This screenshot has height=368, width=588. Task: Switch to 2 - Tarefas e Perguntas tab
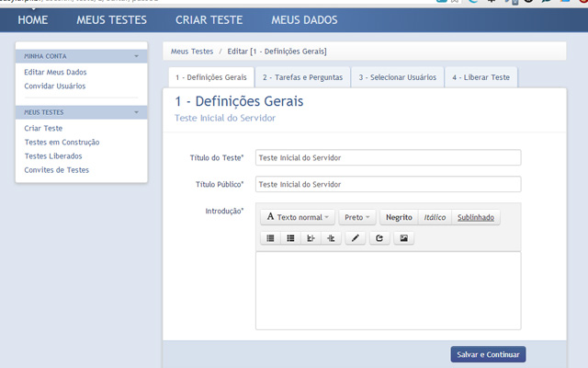pyautogui.click(x=302, y=77)
